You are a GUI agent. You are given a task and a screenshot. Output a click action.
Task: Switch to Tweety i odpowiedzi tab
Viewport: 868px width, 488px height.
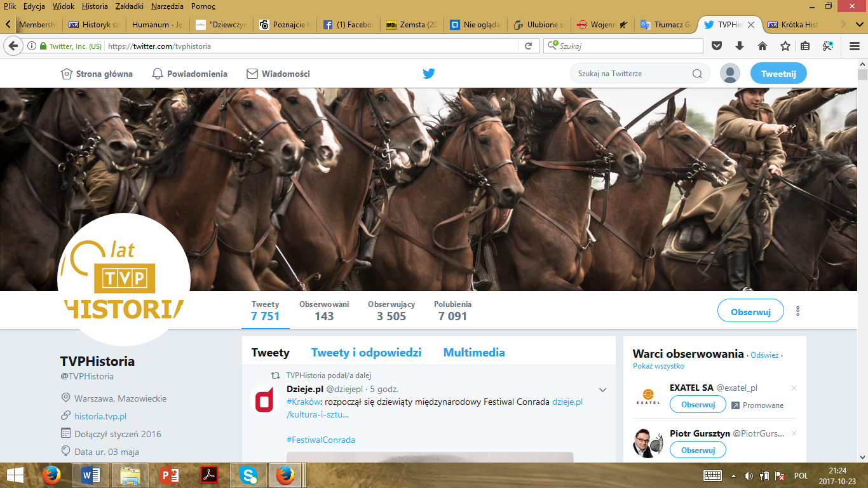point(366,353)
